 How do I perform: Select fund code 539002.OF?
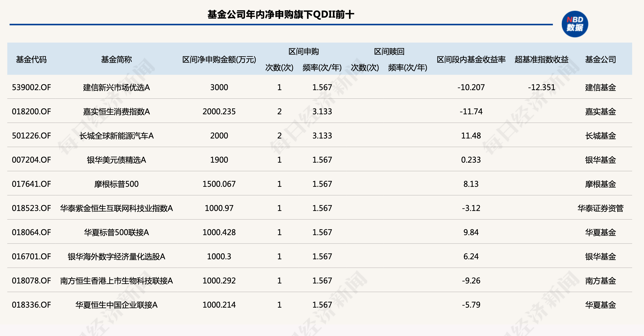pos(31,87)
